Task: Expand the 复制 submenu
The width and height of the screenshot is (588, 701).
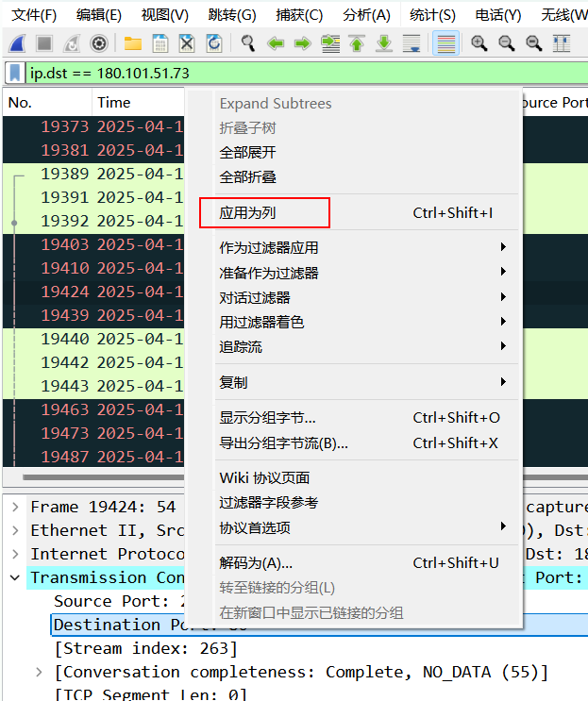Action: 366,382
